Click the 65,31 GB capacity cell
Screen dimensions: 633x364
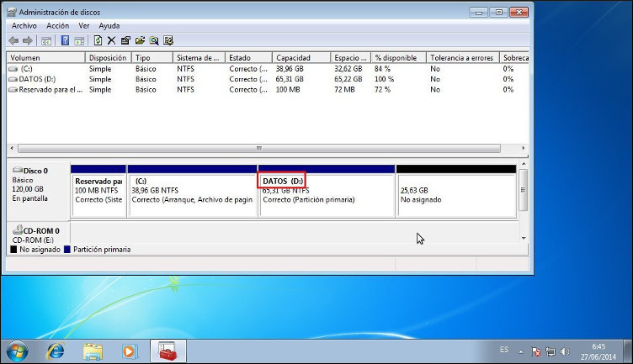290,79
